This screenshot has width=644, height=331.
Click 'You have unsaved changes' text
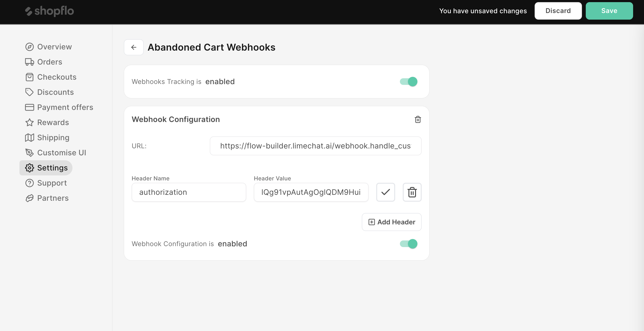pyautogui.click(x=483, y=11)
